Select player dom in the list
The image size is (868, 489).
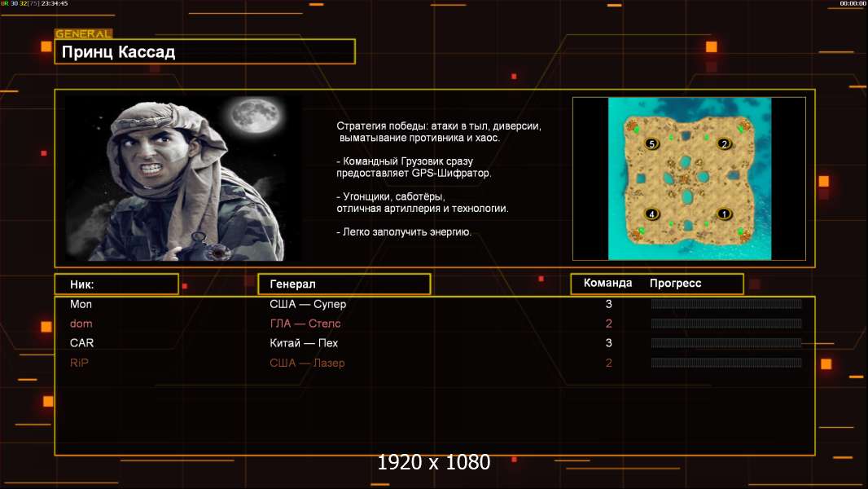pos(81,324)
